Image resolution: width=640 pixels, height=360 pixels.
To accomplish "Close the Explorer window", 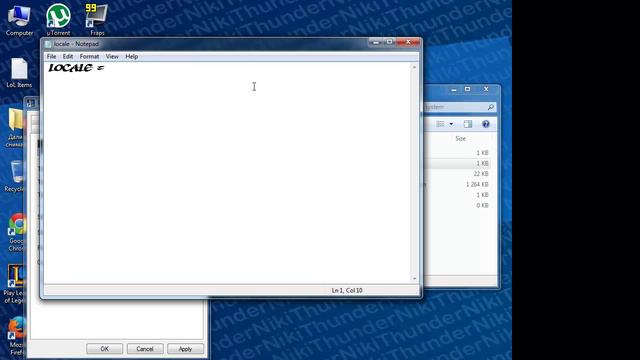I will 486,89.
